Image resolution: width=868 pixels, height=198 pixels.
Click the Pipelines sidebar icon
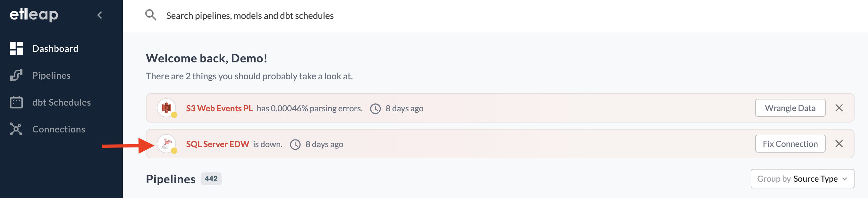click(16, 75)
